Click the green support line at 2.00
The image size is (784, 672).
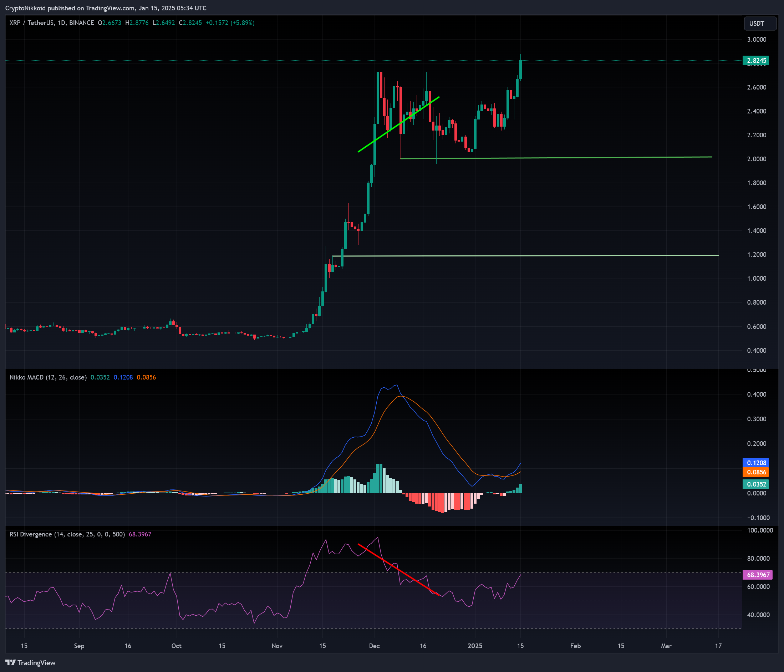556,157
